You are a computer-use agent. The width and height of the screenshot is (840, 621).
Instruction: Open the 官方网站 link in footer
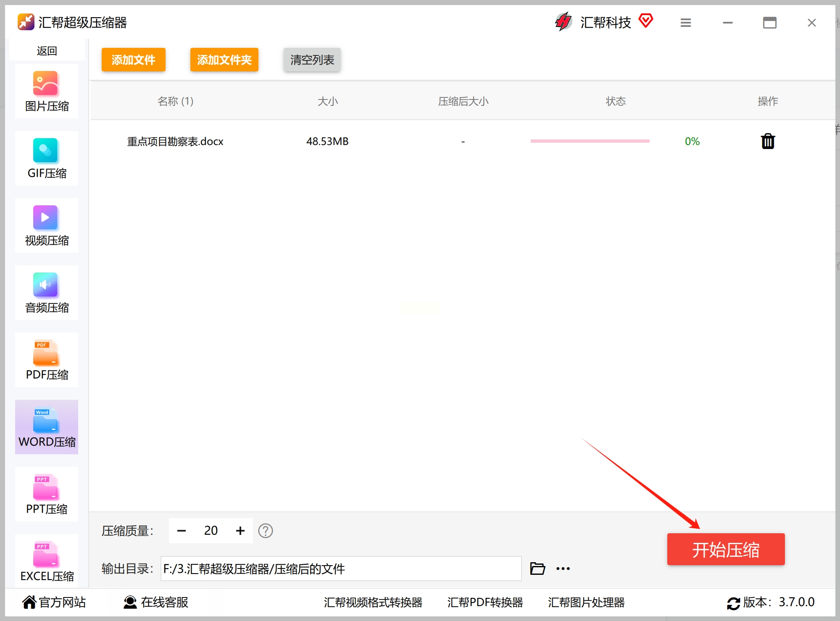point(54,602)
